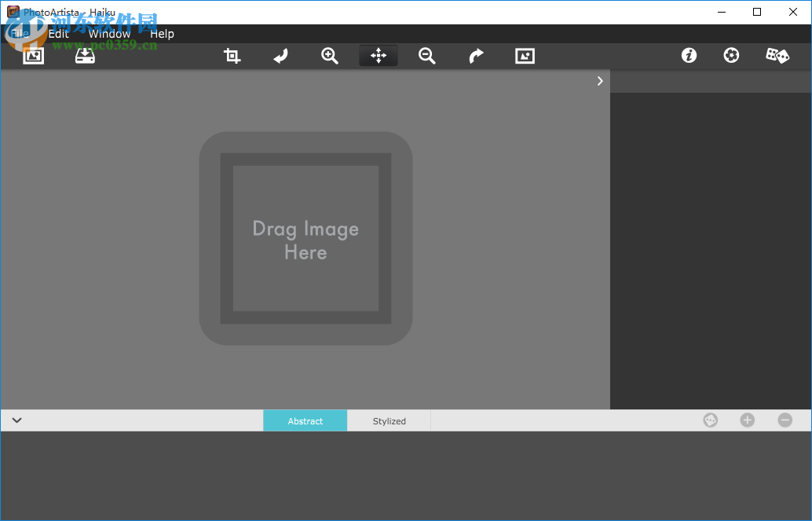Viewport: 812px width, 521px height.
Task: Click the dice randomize icon
Action: point(777,56)
